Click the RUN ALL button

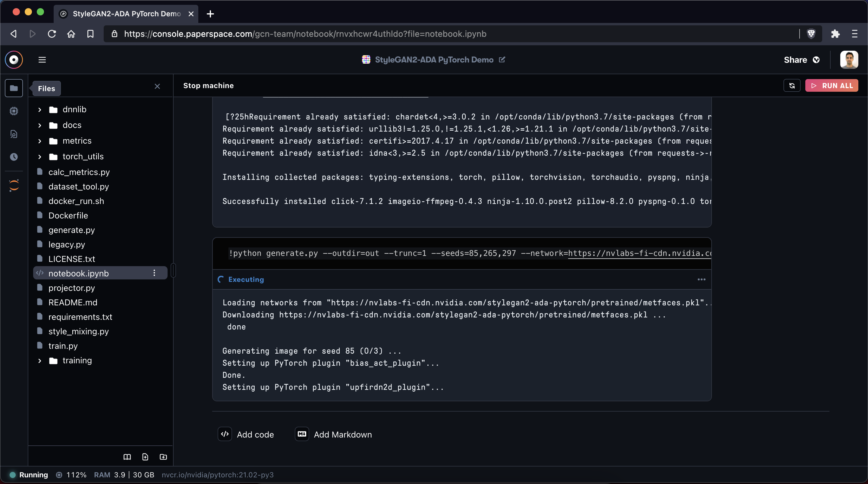[x=832, y=85]
